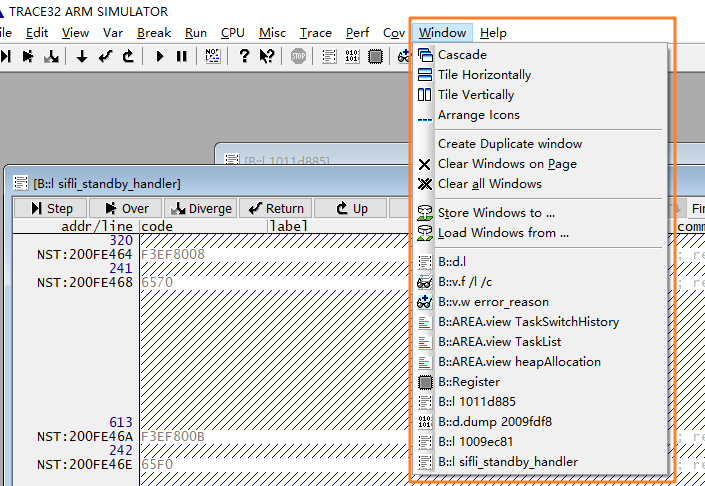Screen dimensions: 705x486
Task: Open the Trace menu in menu bar
Action: pyautogui.click(x=316, y=33)
